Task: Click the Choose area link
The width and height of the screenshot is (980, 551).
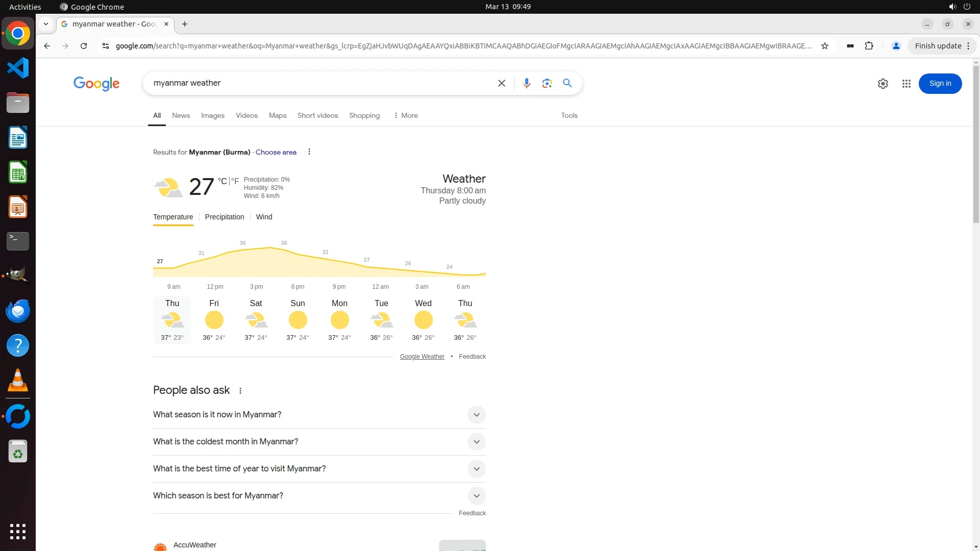Action: (276, 152)
